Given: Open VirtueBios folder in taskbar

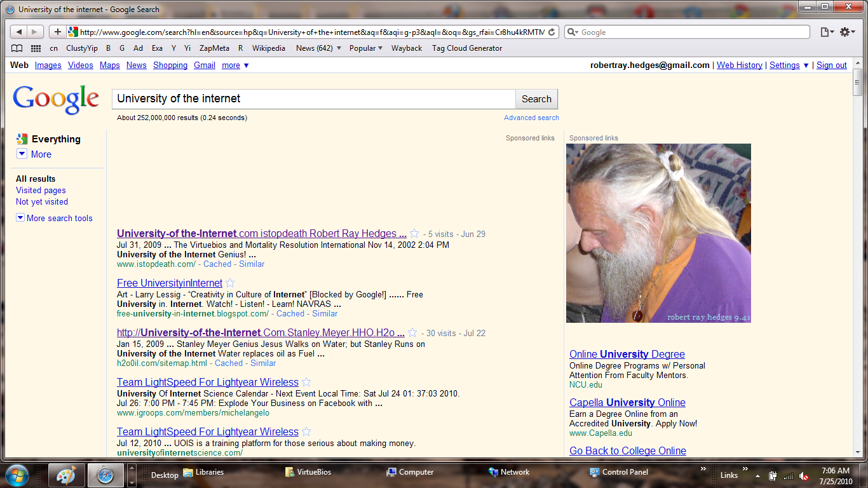Looking at the screenshot, I should [x=308, y=472].
